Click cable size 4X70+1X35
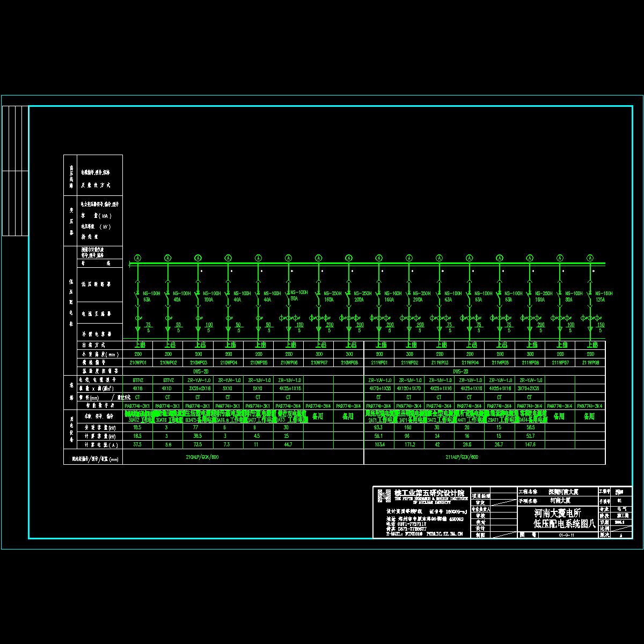The width and height of the screenshot is (644, 644). (379, 388)
